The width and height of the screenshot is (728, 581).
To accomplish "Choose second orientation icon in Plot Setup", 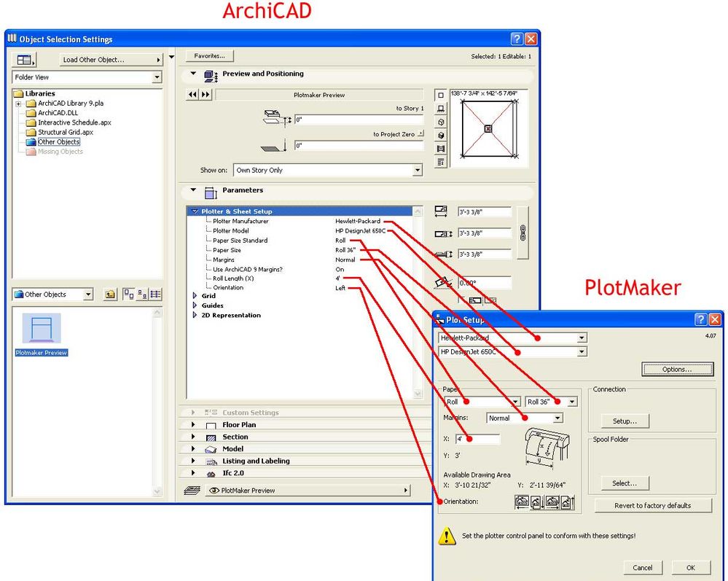I will 537,502.
